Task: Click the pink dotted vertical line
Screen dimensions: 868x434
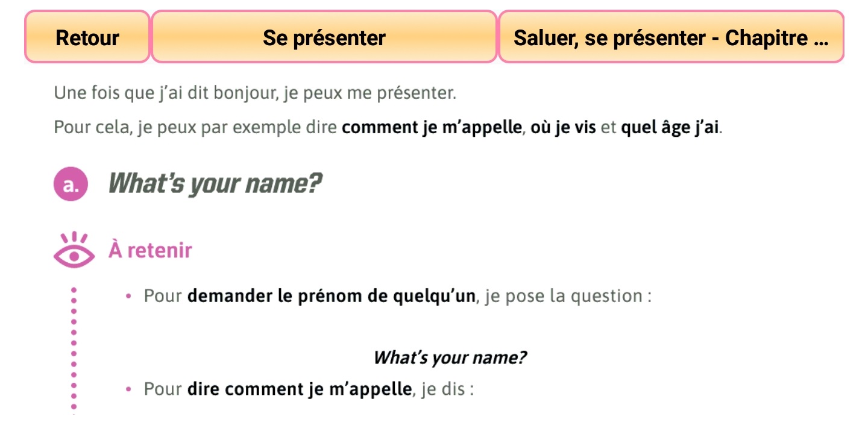Action: click(x=74, y=350)
